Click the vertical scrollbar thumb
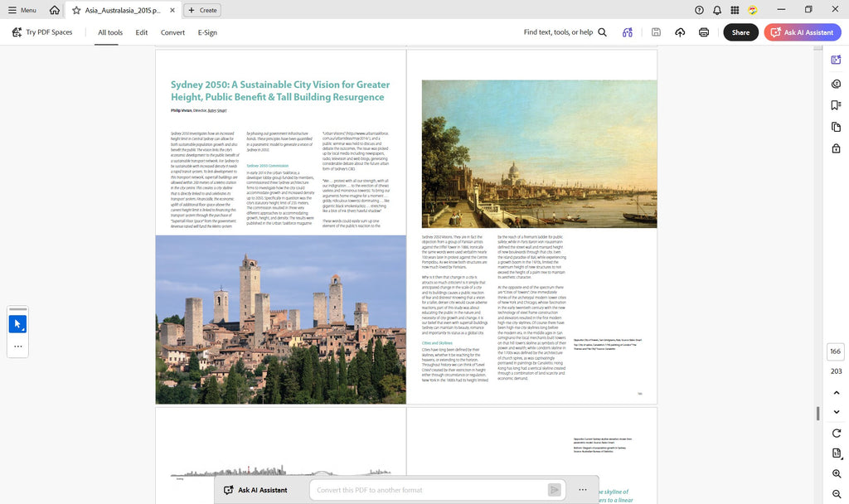The width and height of the screenshot is (849, 504). [817, 413]
